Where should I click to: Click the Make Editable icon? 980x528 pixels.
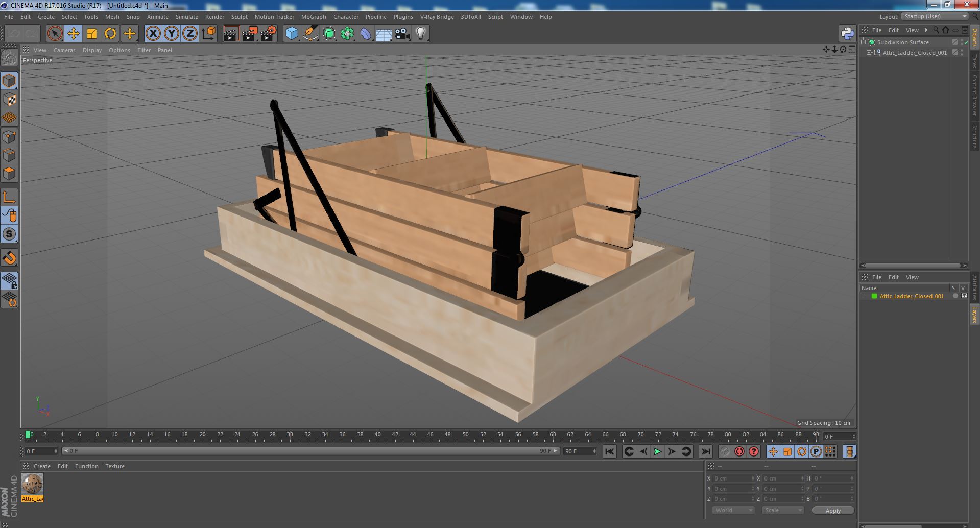pyautogui.click(x=9, y=57)
